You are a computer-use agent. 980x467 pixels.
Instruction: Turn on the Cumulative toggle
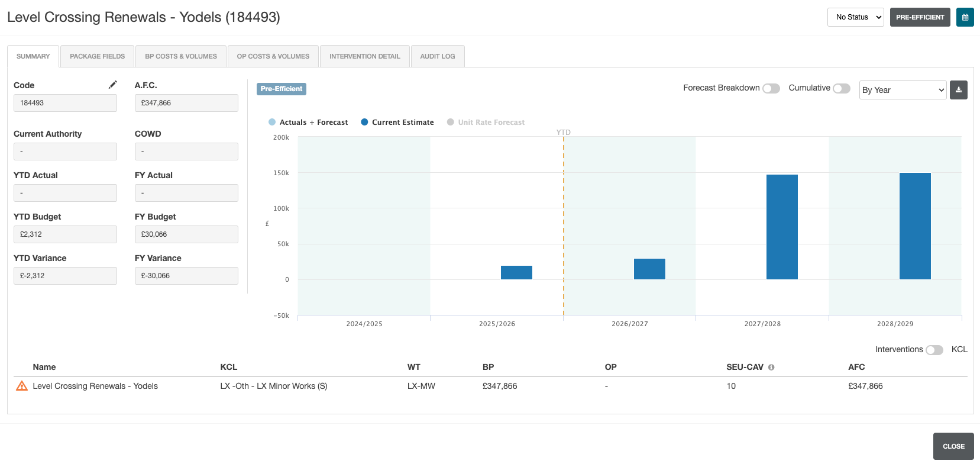point(842,88)
